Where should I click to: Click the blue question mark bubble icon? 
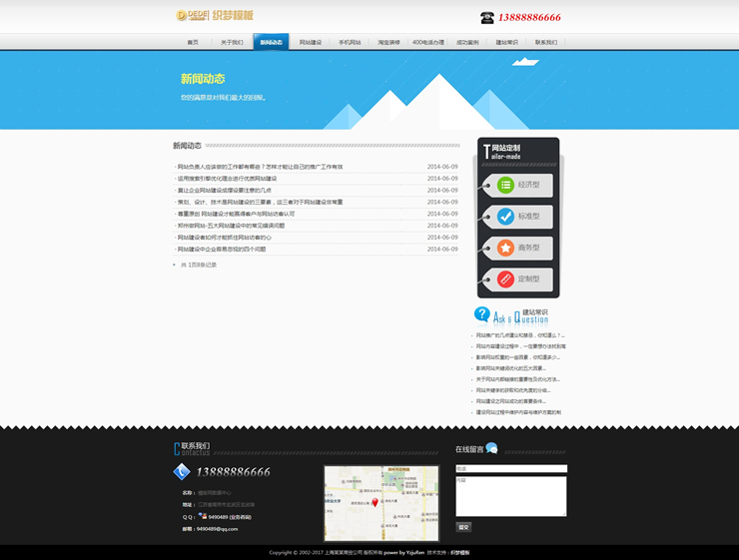[482, 314]
